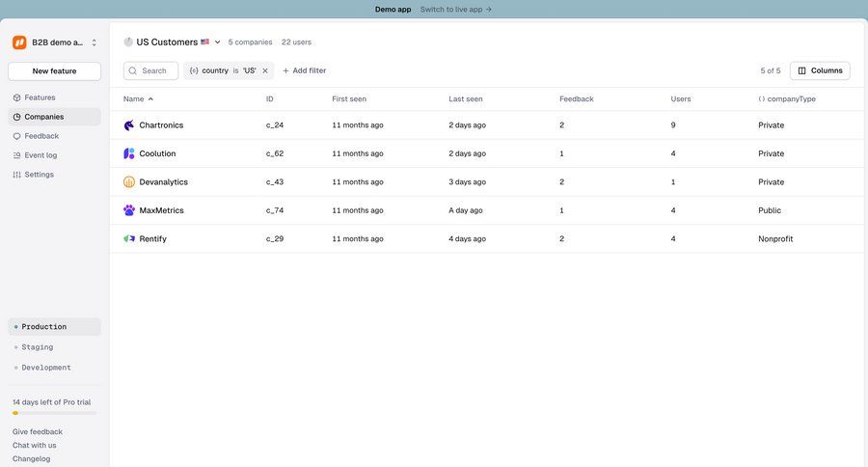The width and height of the screenshot is (868, 467).
Task: Click Chartronics users count 9
Action: pos(673,125)
